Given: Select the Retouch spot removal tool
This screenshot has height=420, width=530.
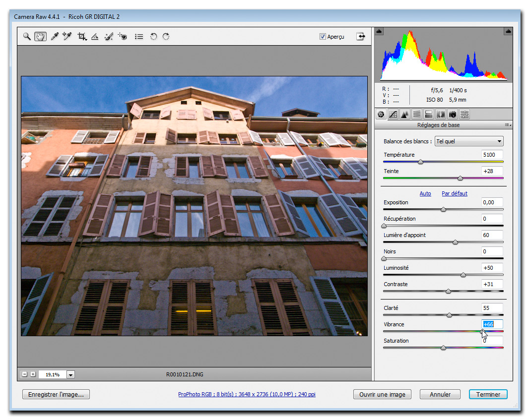Looking at the screenshot, I should coord(109,37).
